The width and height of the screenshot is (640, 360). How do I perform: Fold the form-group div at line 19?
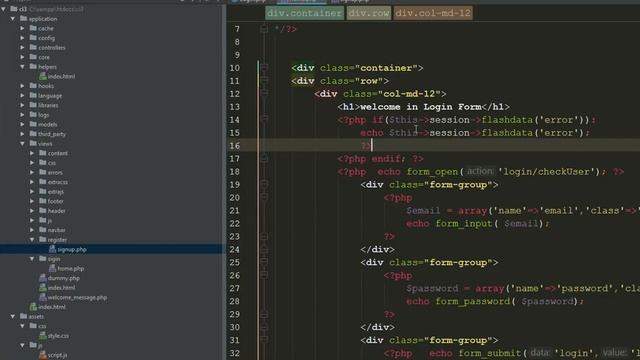[x=264, y=184]
